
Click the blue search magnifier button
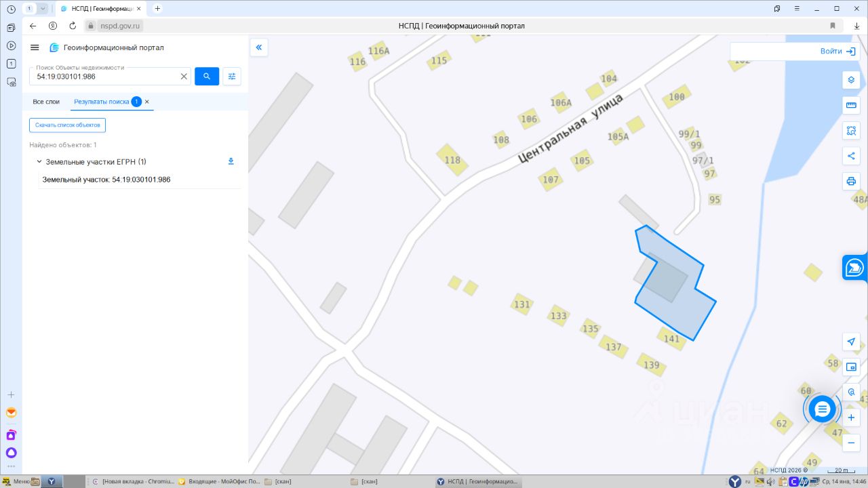pos(207,76)
